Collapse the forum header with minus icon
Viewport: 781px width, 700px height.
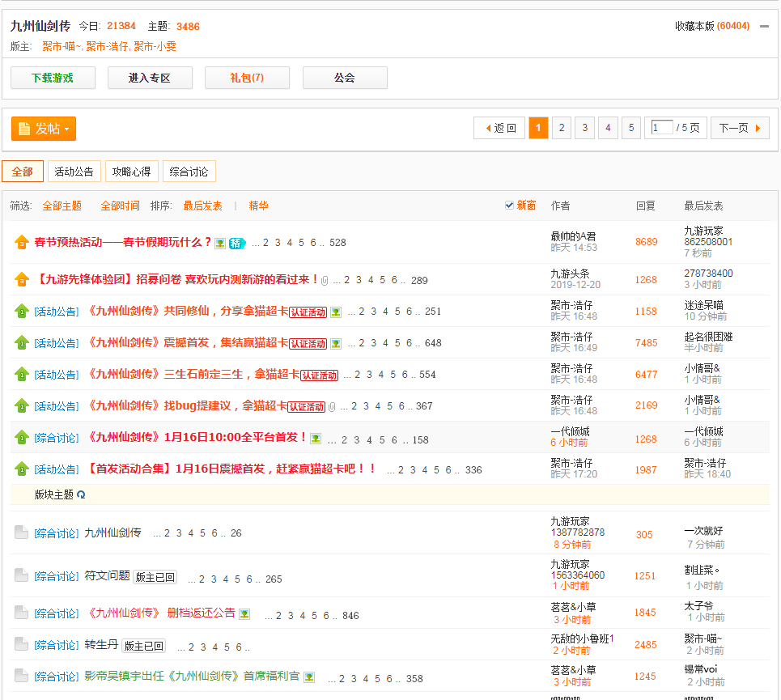tap(764, 27)
